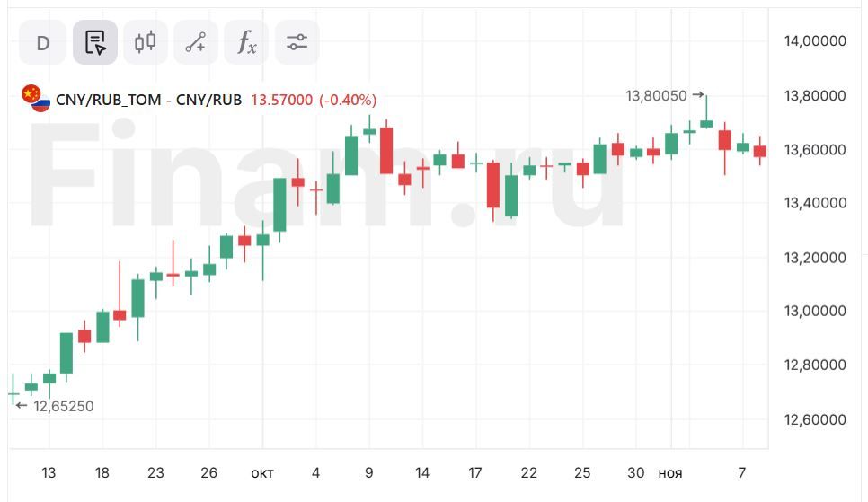Click the CNY/RUB flag icon

[36, 99]
